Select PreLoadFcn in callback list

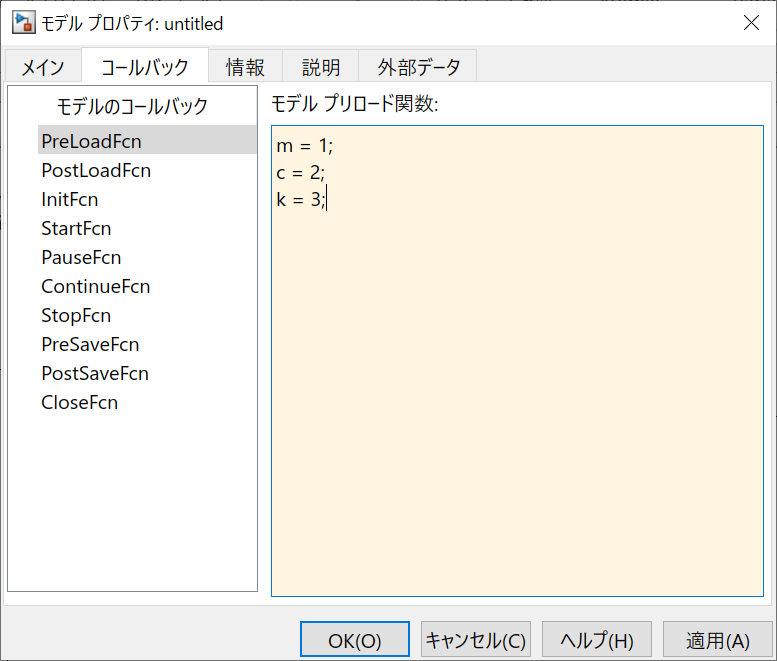91,141
